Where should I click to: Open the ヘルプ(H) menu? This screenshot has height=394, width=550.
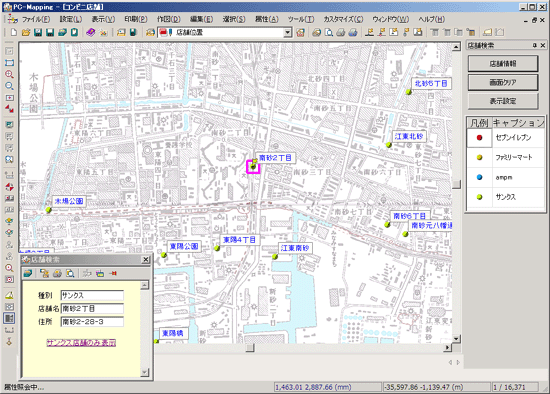(x=431, y=19)
